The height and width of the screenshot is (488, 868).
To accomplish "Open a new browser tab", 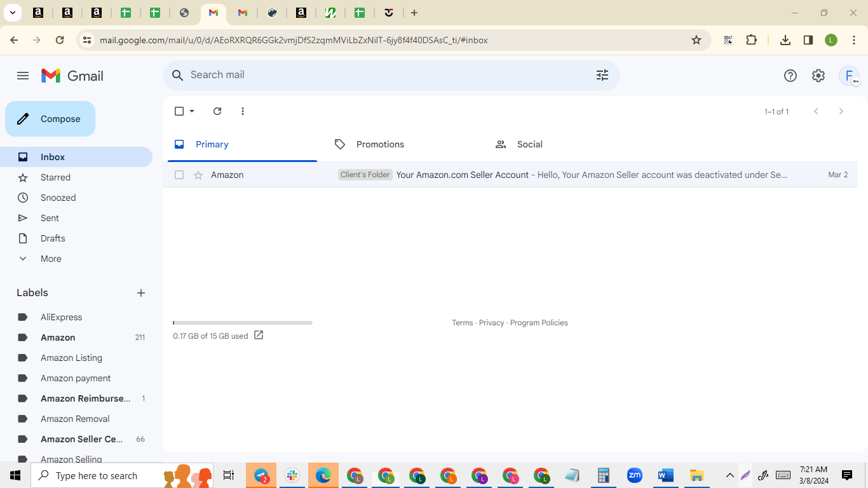I will 414,13.
